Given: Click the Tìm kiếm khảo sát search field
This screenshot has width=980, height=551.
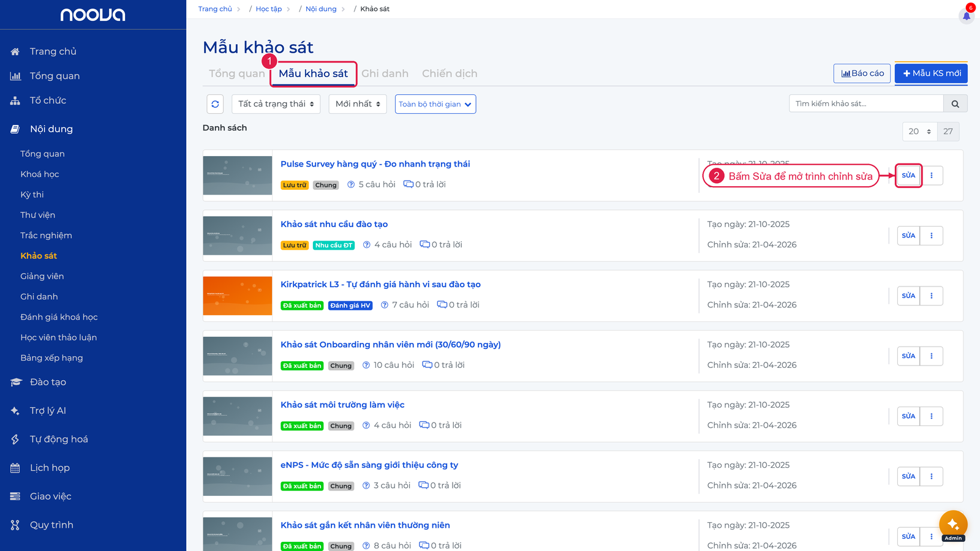Looking at the screenshot, I should tap(866, 104).
